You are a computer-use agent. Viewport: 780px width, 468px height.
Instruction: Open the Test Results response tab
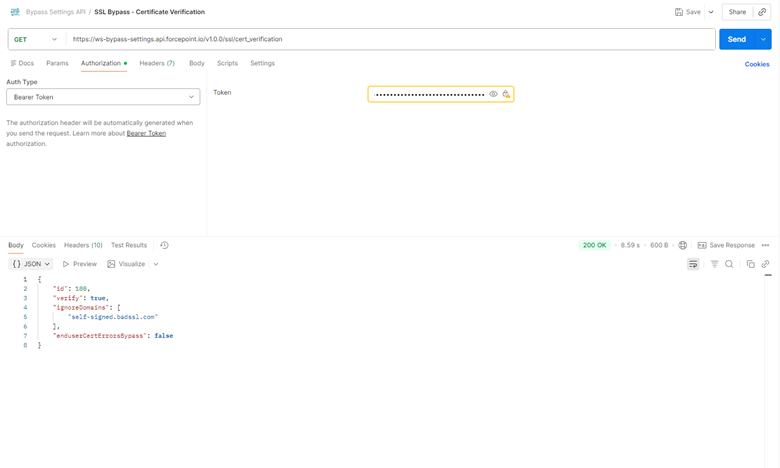tap(129, 245)
